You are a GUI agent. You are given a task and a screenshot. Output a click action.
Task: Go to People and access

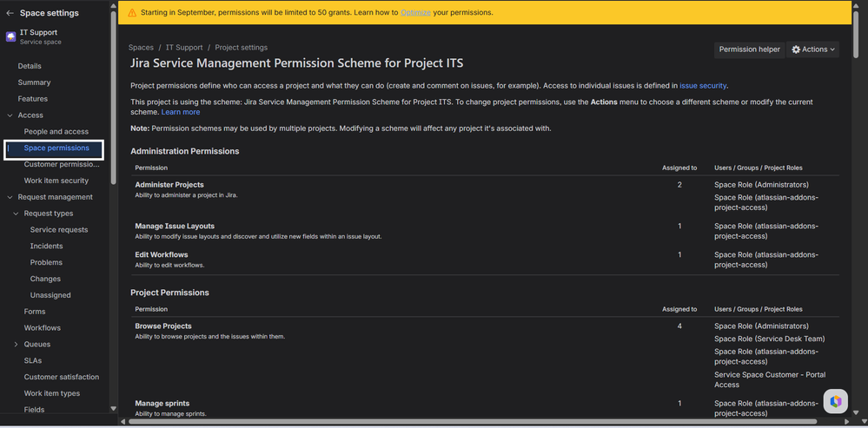click(x=56, y=132)
